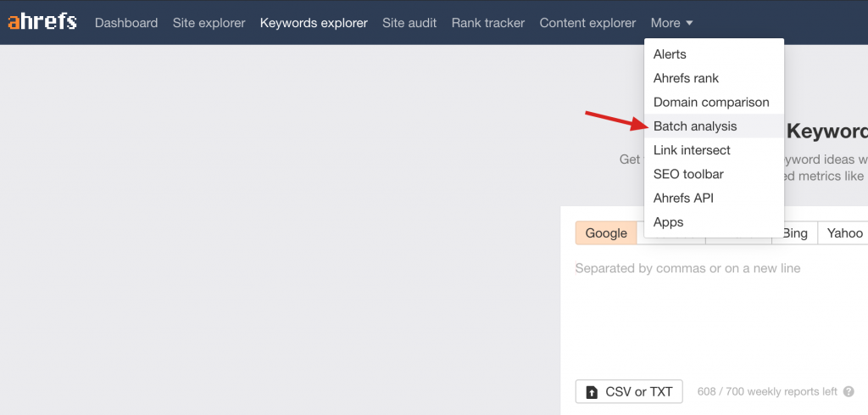Choose Ahrefs API from the list

coord(683,198)
